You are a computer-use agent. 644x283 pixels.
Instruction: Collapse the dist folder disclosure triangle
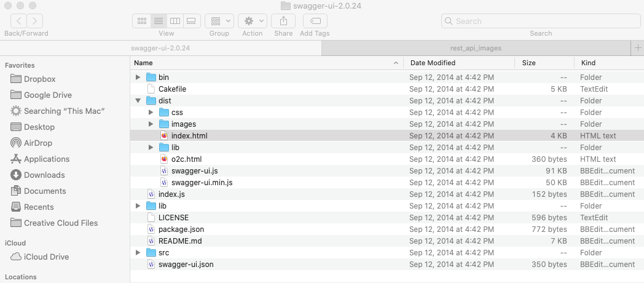click(138, 101)
